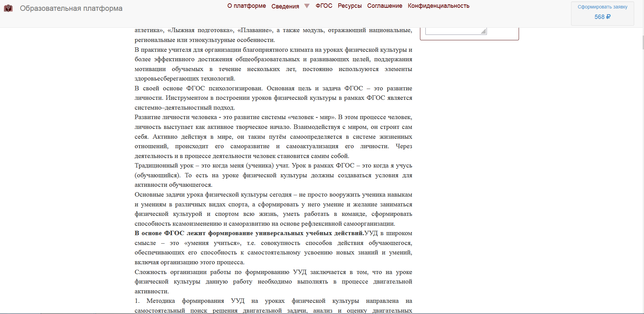Image resolution: width=644 pixels, height=314 pixels.
Task: Click the 568 ₽ price text
Action: (602, 17)
